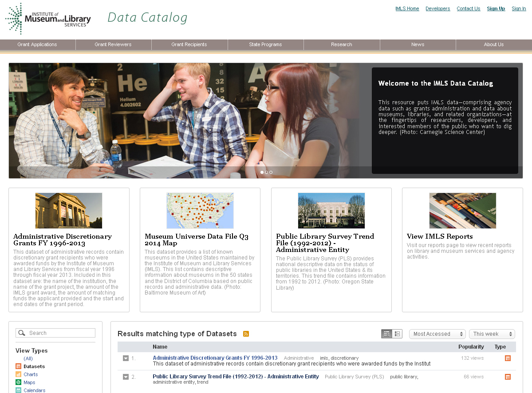Open Public Library Survey Trend File result link
Image resolution: width=532 pixels, height=393 pixels.
236,377
